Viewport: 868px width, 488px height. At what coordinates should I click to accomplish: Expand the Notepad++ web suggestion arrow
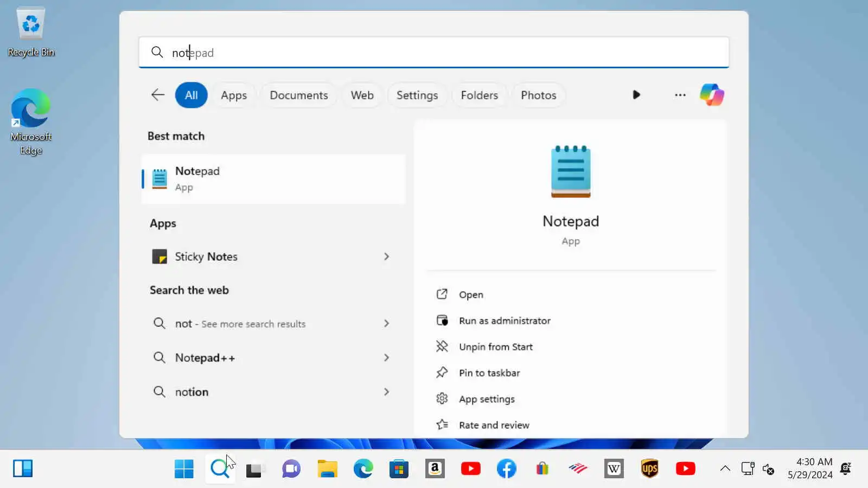click(x=386, y=358)
